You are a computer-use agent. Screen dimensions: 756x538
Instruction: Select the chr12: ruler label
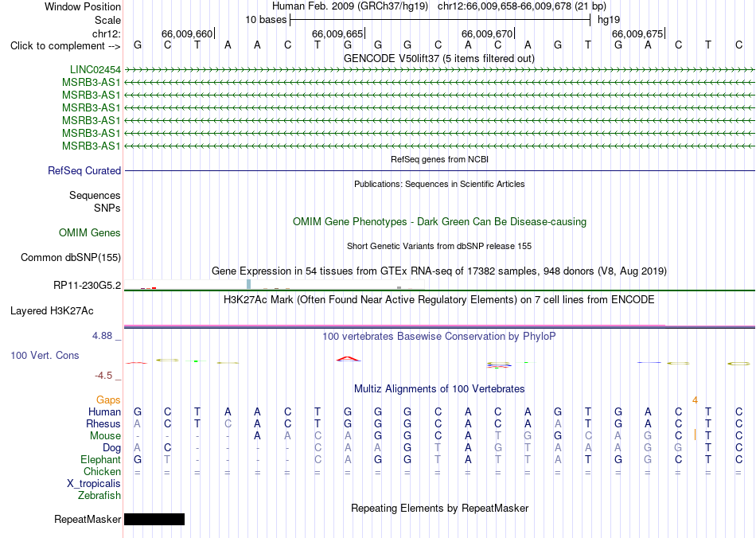107,33
